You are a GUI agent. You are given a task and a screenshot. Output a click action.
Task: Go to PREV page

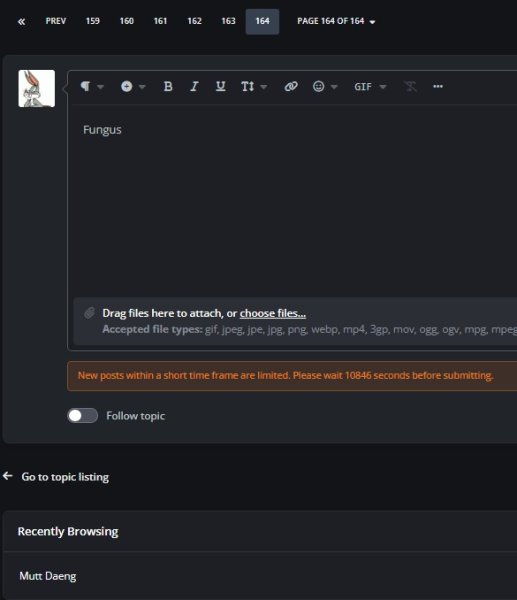click(56, 21)
